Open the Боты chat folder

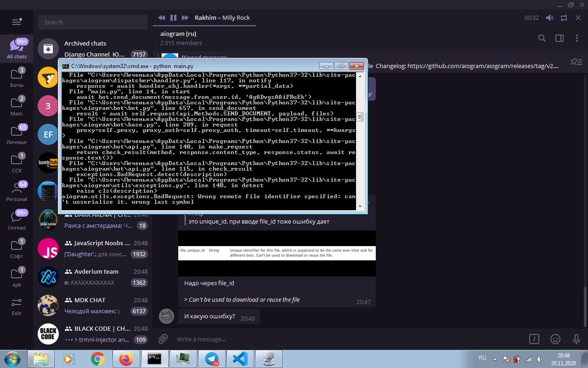(17, 77)
